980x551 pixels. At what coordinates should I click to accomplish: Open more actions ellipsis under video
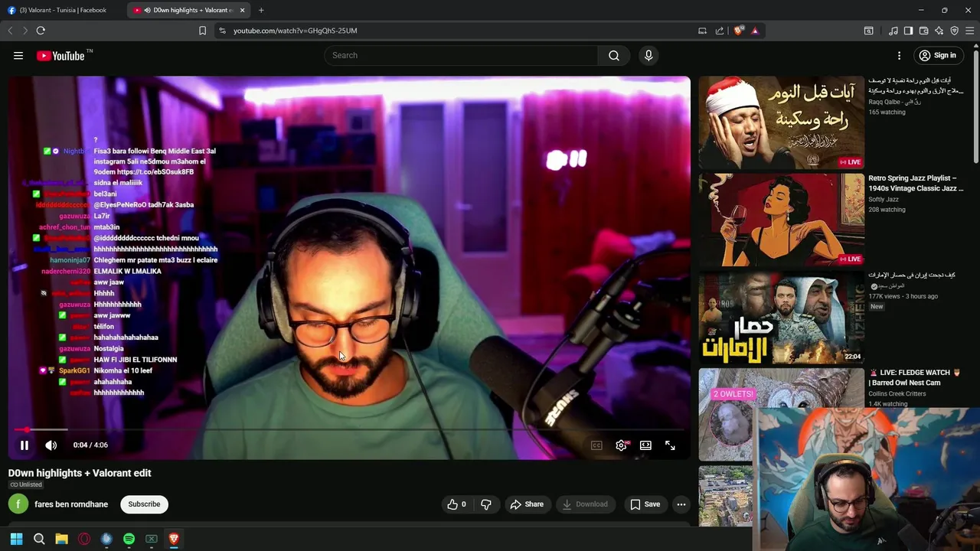(681, 504)
